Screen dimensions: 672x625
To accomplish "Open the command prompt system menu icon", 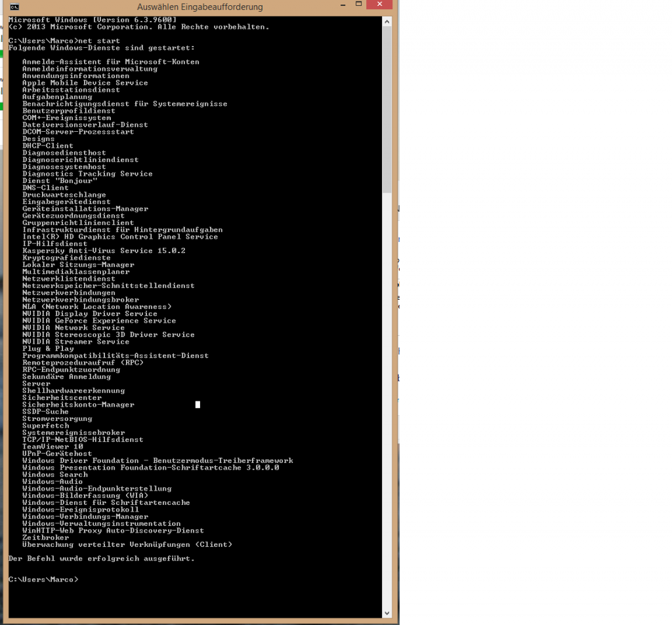I will [14, 7].
